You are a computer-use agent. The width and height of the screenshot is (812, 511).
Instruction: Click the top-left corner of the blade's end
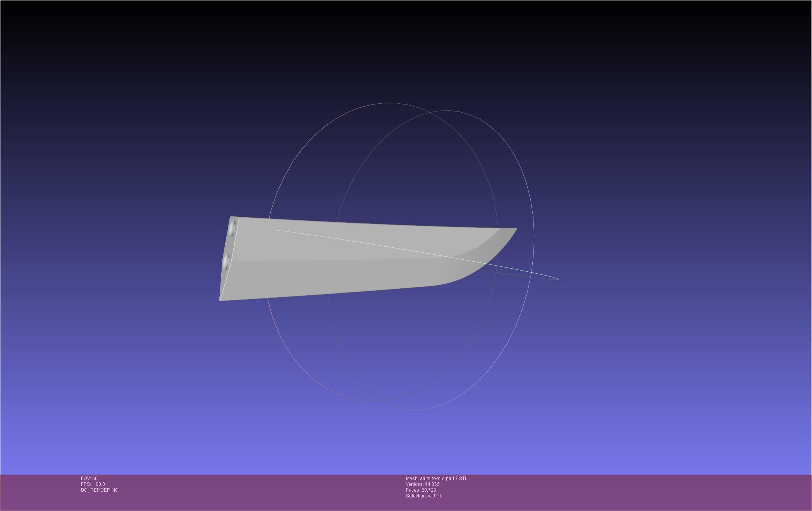(231, 217)
